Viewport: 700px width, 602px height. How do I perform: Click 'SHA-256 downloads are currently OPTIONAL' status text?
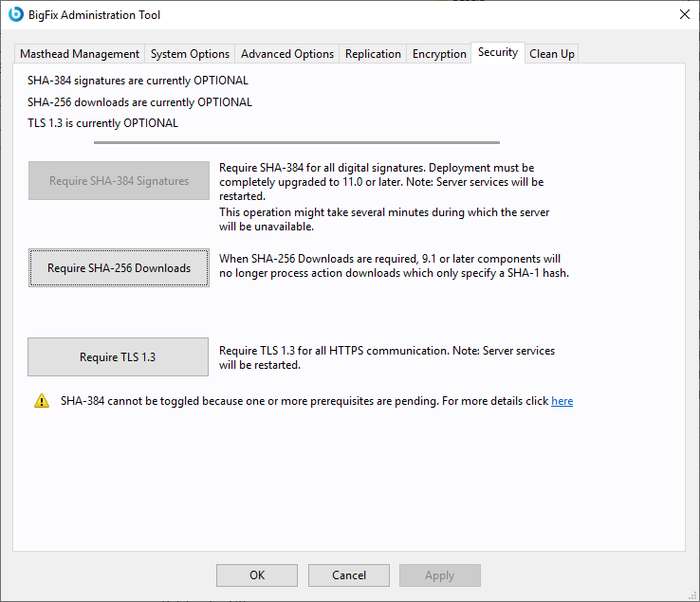point(139,102)
